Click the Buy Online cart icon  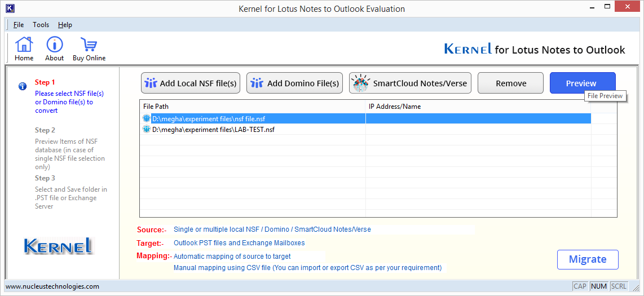[89, 49]
